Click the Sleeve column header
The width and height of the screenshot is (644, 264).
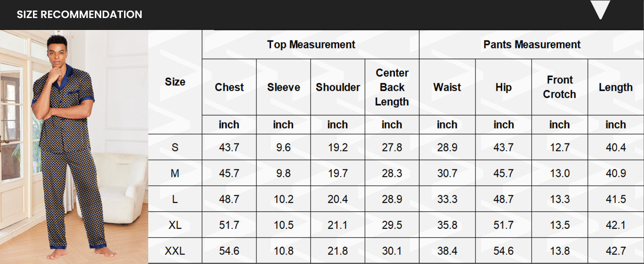click(x=283, y=87)
